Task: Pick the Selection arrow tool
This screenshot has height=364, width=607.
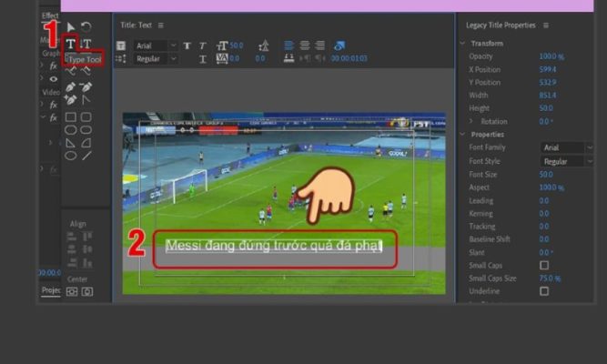Action: 71,27
